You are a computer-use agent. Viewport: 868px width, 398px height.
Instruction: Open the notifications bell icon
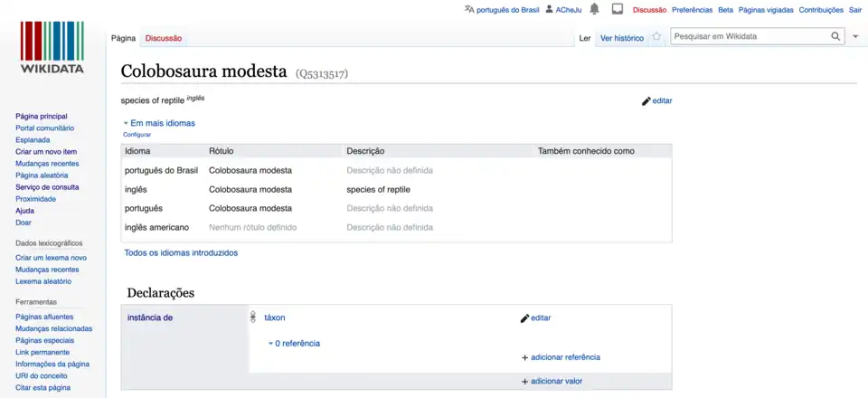594,9
